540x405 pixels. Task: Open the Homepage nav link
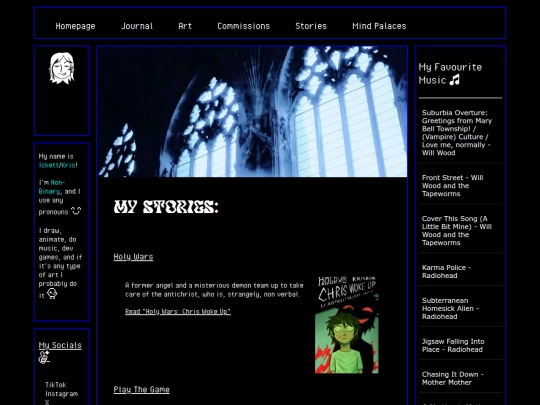pyautogui.click(x=75, y=26)
